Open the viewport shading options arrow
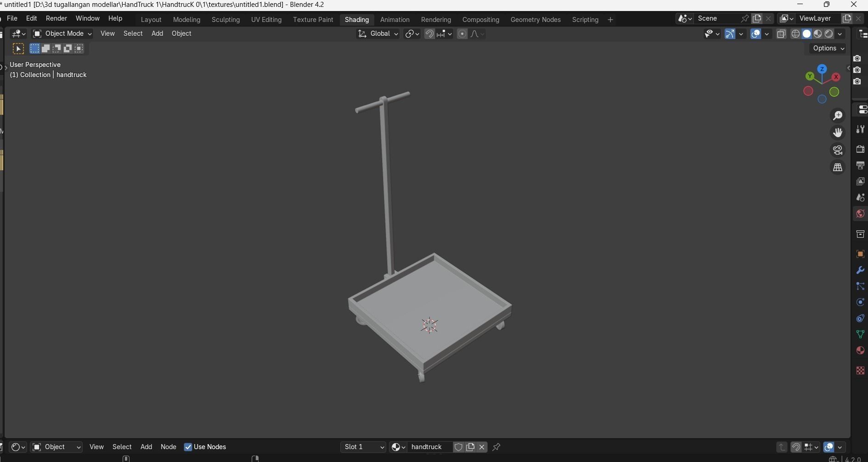Image resolution: width=868 pixels, height=462 pixels. [840, 34]
